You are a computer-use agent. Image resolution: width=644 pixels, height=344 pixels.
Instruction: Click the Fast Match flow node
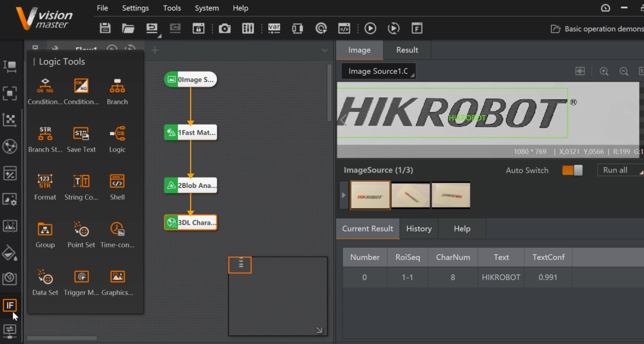191,133
